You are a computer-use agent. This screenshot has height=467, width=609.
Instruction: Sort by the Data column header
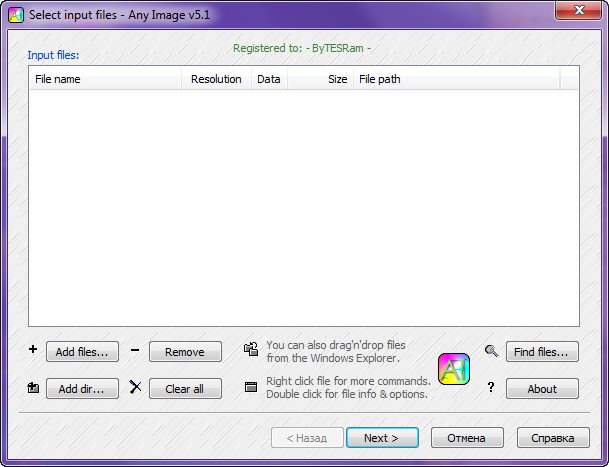(270, 79)
